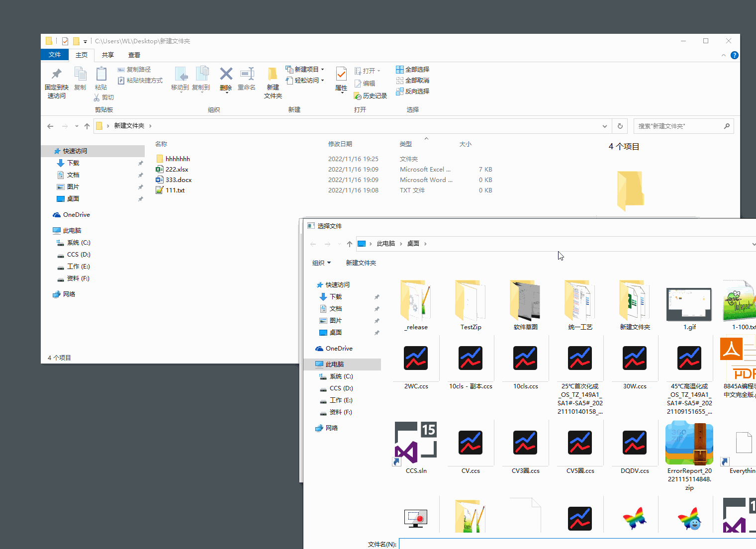Click the Paste clipboard icon

click(101, 75)
